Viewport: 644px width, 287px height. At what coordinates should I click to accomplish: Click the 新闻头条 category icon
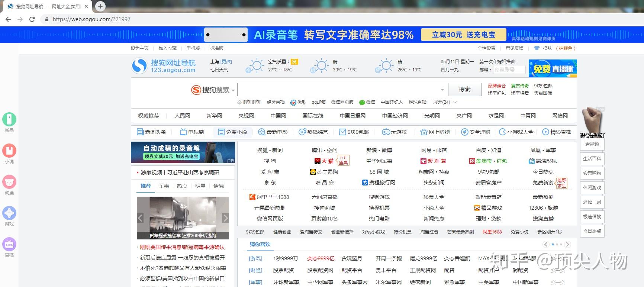pos(140,132)
